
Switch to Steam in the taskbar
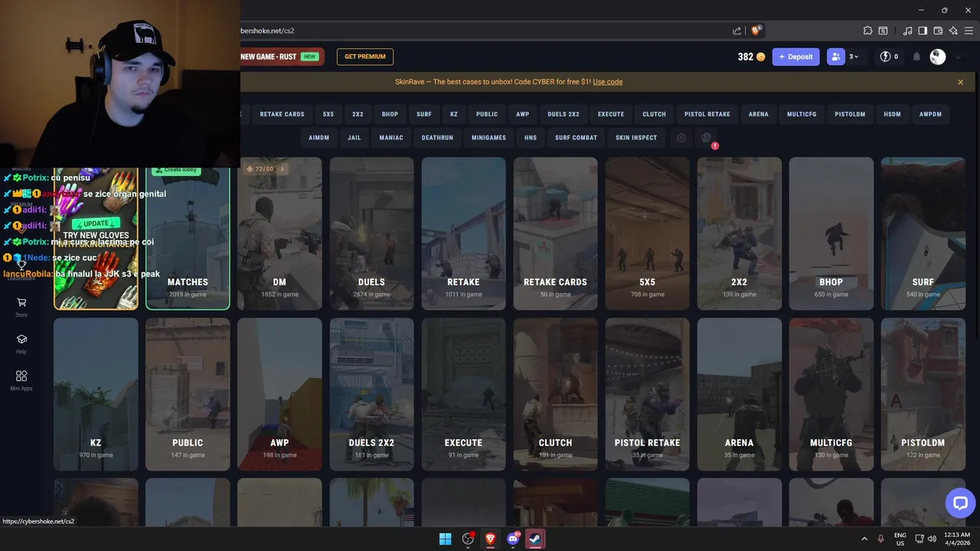(x=535, y=539)
